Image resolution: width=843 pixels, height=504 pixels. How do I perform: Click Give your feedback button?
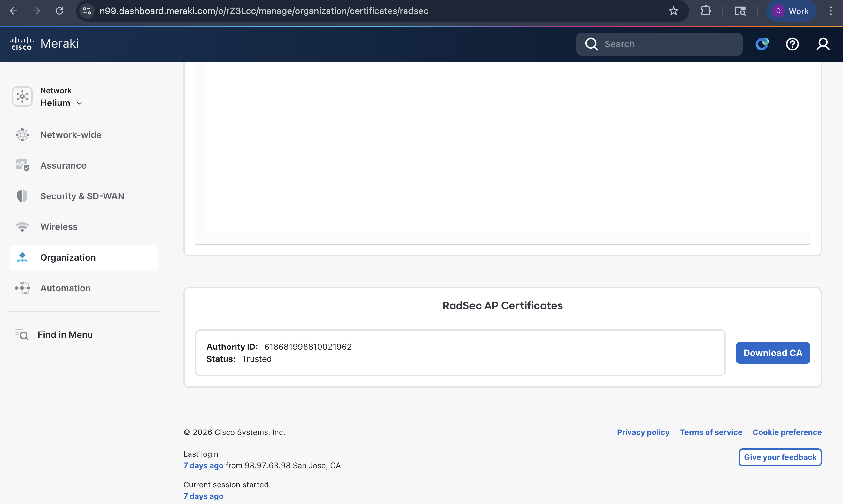tap(780, 457)
